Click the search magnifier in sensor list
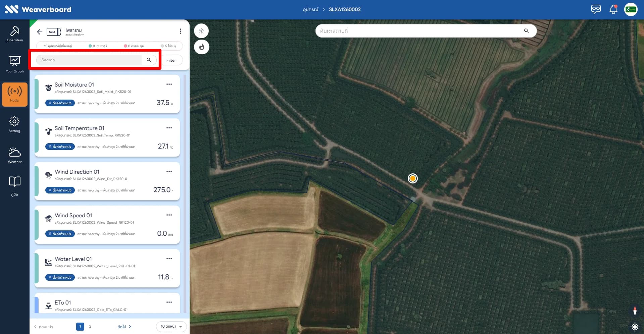 (149, 60)
